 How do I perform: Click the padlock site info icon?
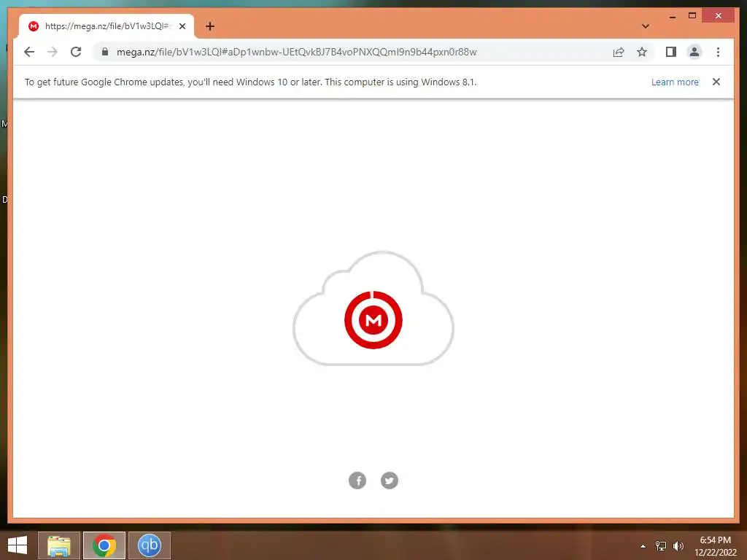tap(105, 52)
